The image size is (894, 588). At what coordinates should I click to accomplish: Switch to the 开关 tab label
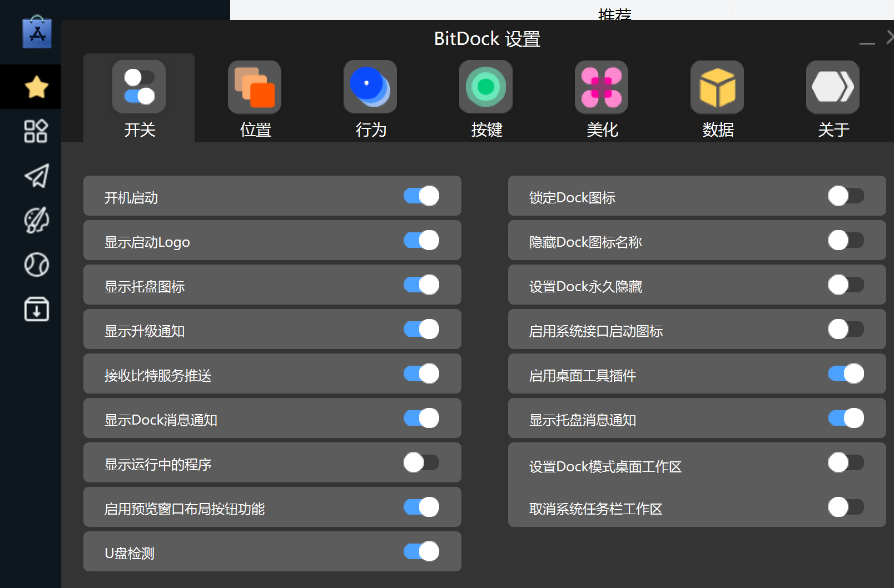(x=140, y=130)
